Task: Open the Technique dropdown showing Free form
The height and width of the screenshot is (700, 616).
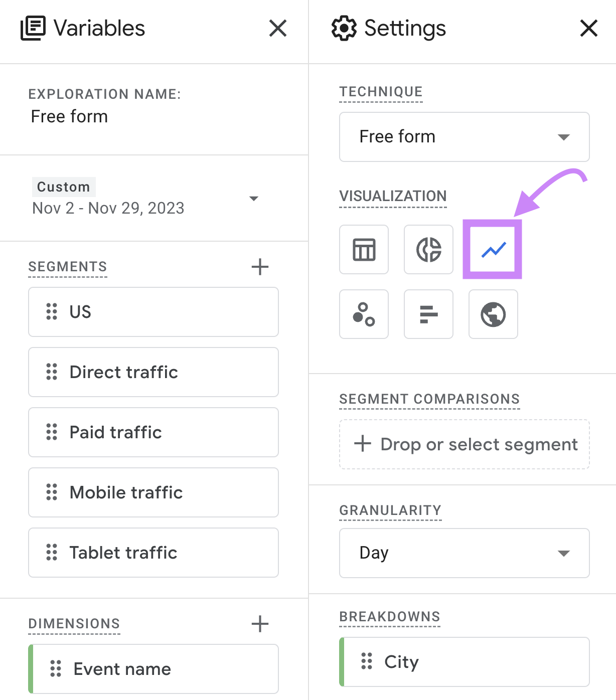Action: tap(464, 137)
